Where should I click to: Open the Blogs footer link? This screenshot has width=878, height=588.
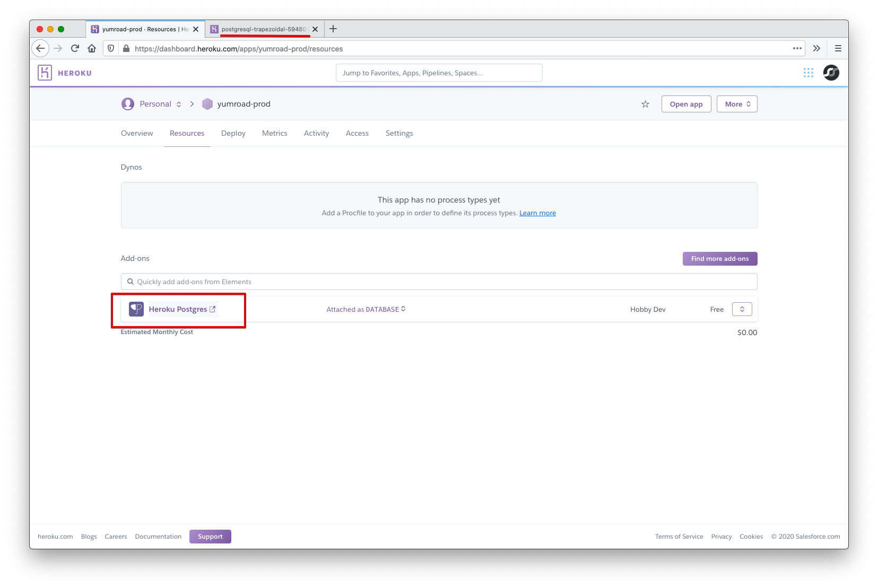pyautogui.click(x=89, y=537)
